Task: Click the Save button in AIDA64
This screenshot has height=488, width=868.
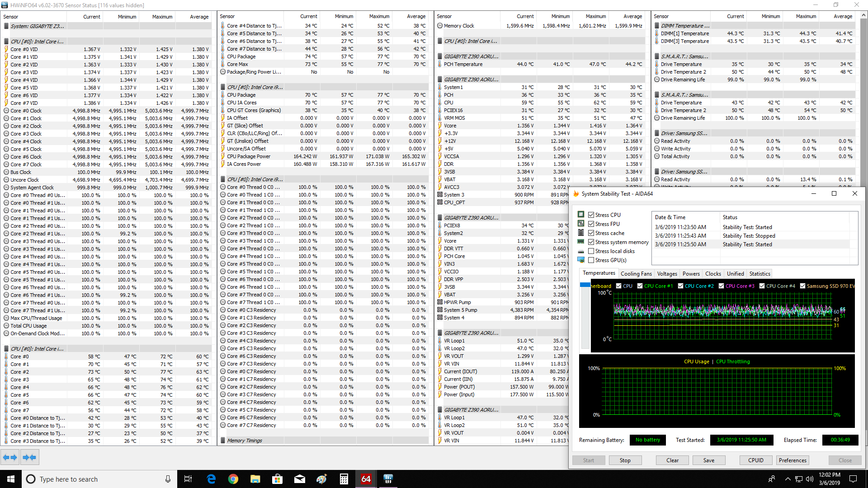Action: 709,460
